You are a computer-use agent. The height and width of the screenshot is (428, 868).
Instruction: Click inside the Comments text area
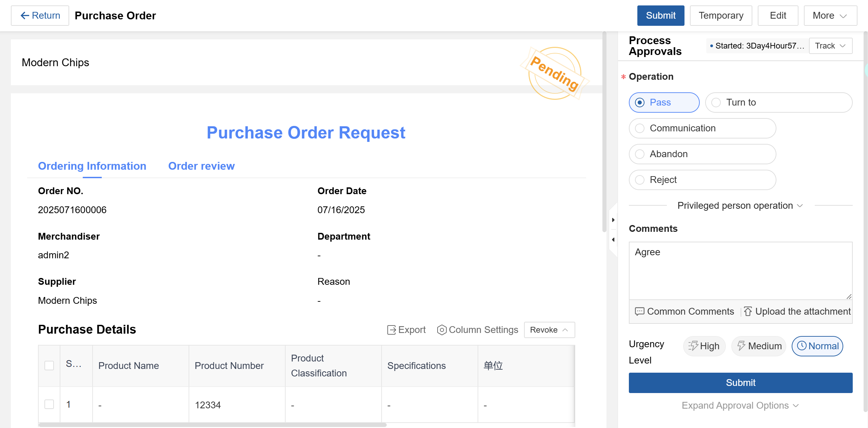tap(740, 271)
